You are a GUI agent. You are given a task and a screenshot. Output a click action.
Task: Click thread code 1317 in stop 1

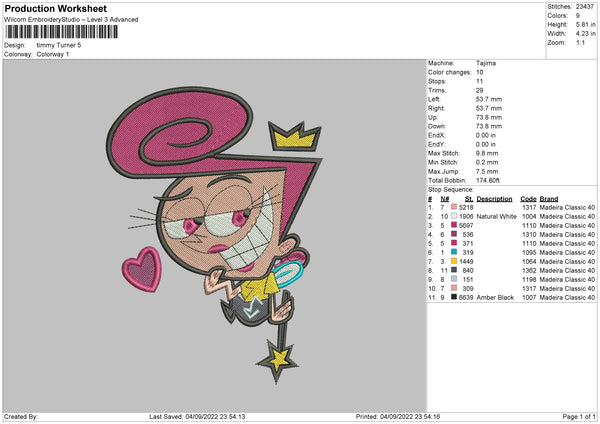point(529,207)
